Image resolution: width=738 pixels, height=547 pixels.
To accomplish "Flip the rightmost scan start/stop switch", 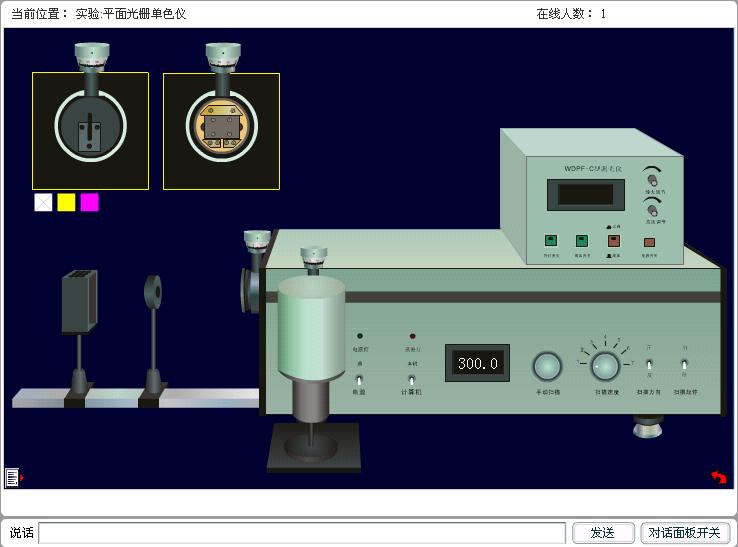I will click(x=684, y=366).
